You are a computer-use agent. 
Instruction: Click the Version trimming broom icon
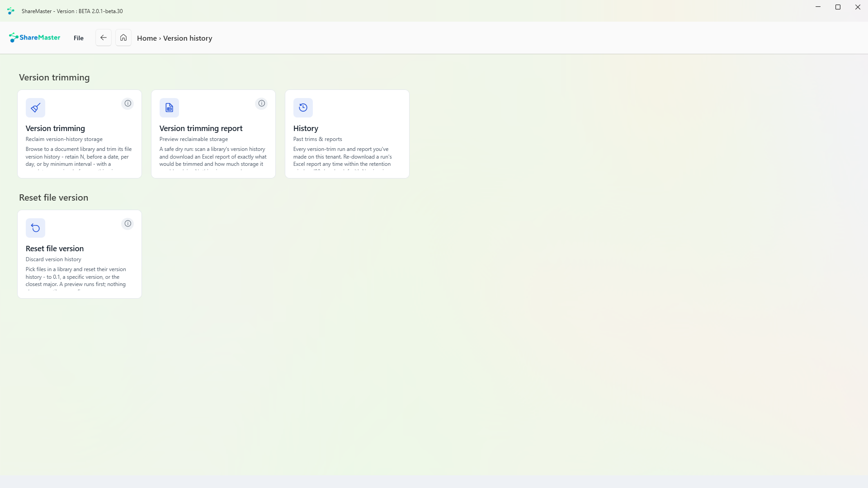[x=35, y=108]
